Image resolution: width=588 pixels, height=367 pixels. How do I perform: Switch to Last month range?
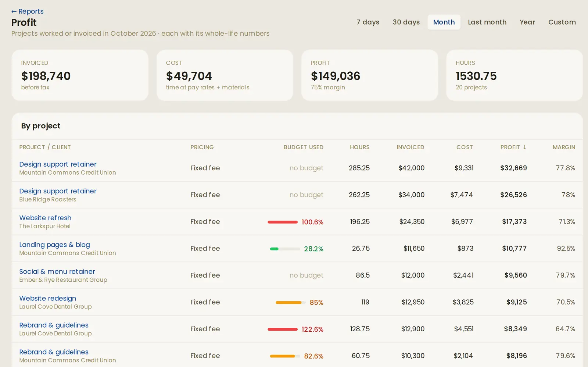coord(487,22)
